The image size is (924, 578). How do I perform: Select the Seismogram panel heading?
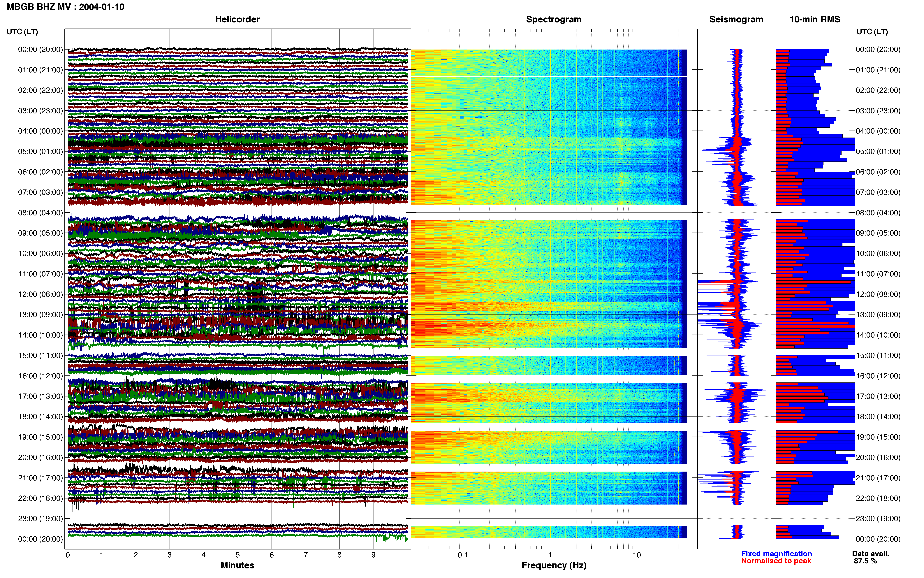click(x=736, y=19)
